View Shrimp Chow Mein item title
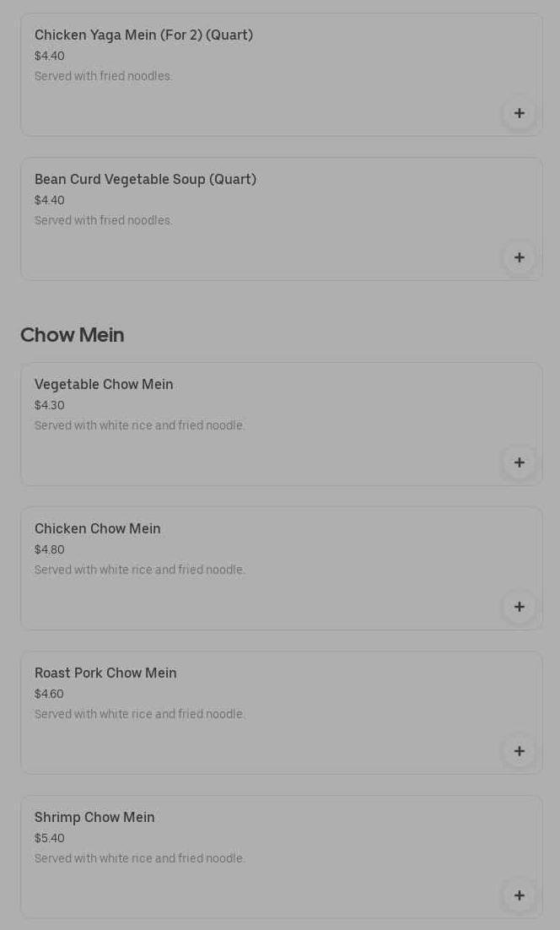 coord(94,818)
